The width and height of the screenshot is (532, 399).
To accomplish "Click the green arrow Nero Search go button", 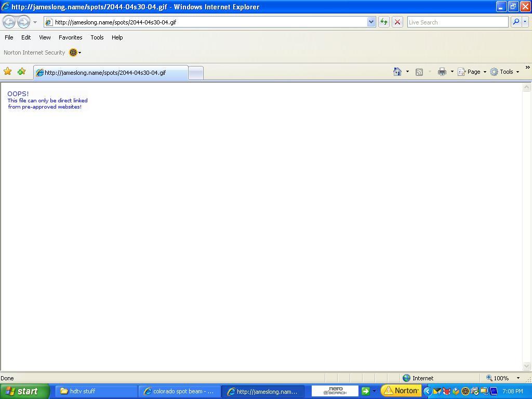I will (x=365, y=391).
